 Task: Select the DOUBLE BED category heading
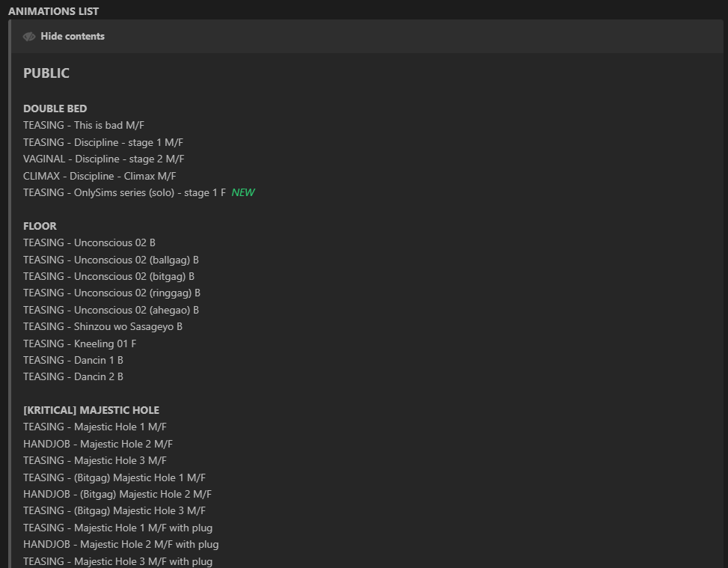click(55, 109)
